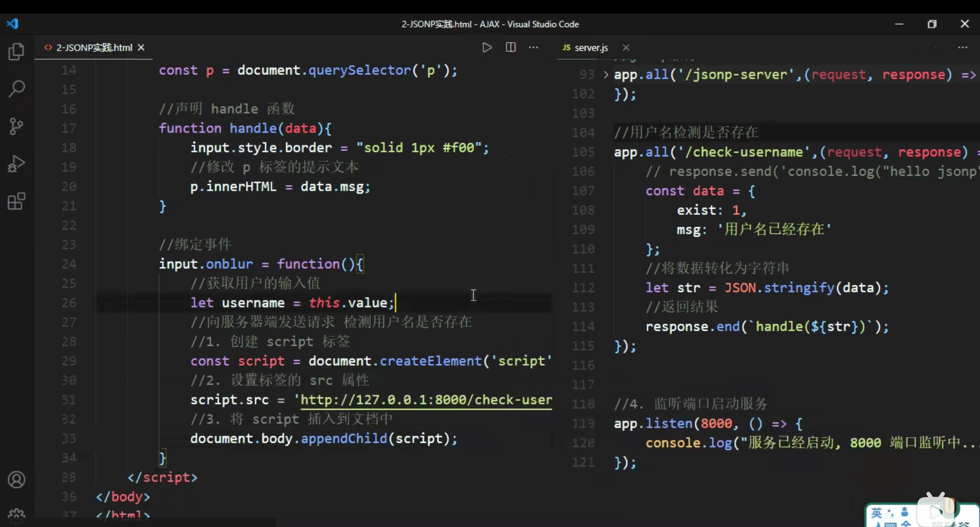Screen dimensions: 980x527
Task: Click the 英 input method indicator
Action: 876,513
